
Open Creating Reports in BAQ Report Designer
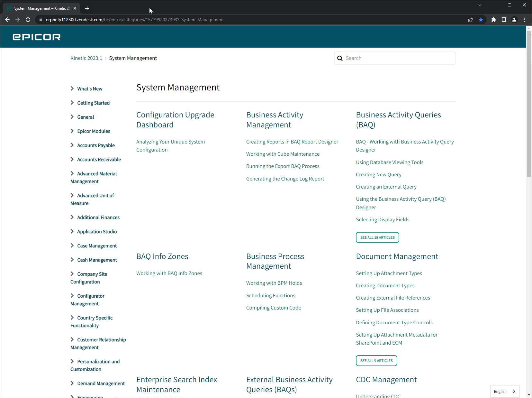(x=292, y=142)
